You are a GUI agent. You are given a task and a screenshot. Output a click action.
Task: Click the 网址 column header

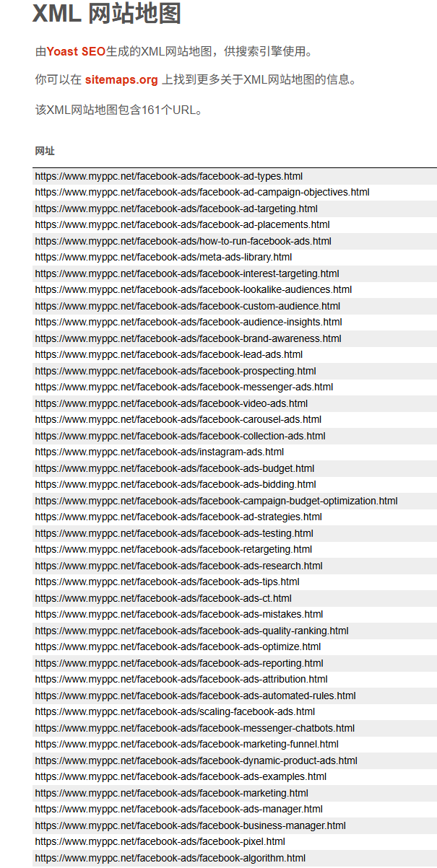(45, 151)
